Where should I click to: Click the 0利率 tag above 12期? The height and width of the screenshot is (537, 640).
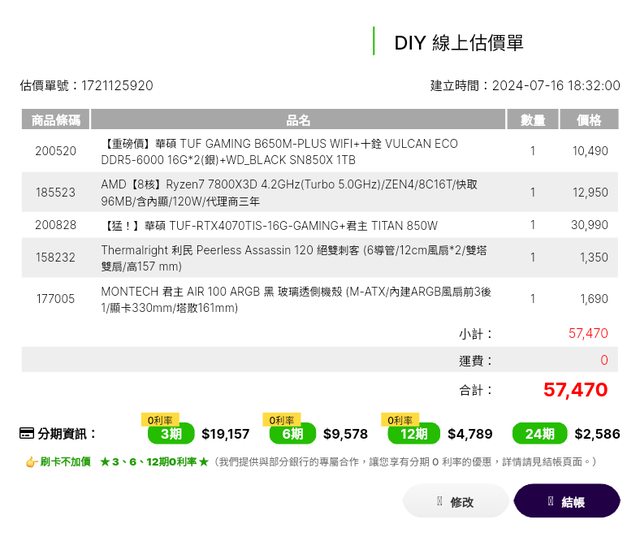pos(400,420)
